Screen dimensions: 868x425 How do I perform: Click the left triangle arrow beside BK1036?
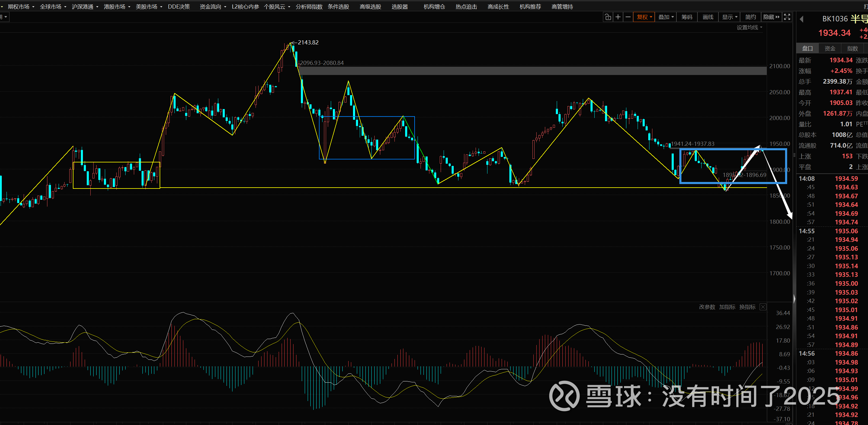pos(802,19)
